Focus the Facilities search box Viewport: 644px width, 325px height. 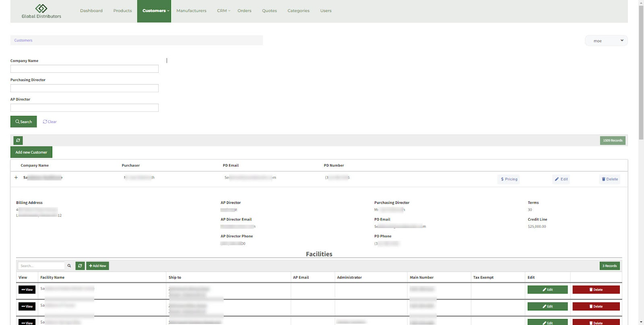pyautogui.click(x=41, y=266)
